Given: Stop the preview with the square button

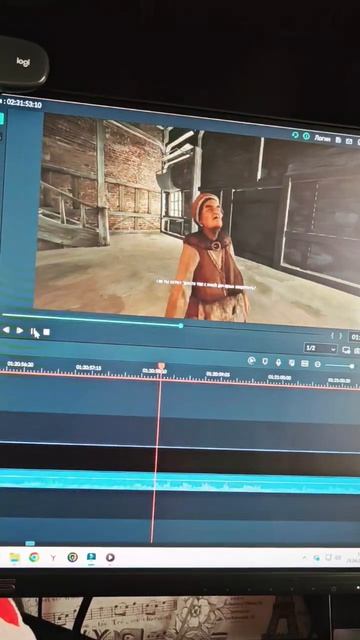Looking at the screenshot, I should (47, 332).
